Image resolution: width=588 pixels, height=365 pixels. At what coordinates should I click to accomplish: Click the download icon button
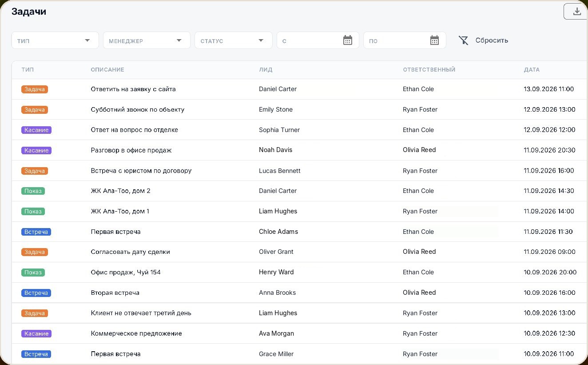(576, 12)
